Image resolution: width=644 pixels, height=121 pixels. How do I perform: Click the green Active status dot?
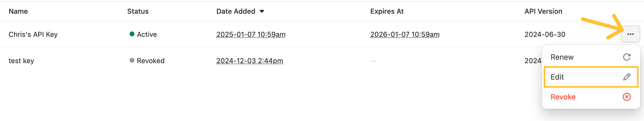[132, 34]
